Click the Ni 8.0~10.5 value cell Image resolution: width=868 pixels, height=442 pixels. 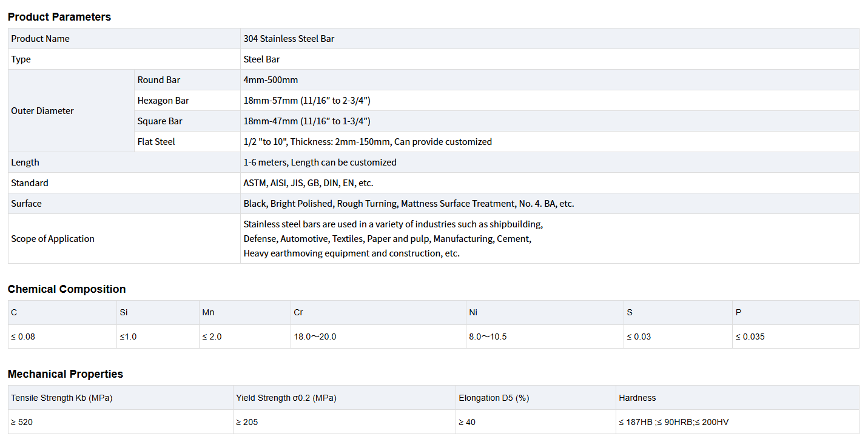coord(488,337)
